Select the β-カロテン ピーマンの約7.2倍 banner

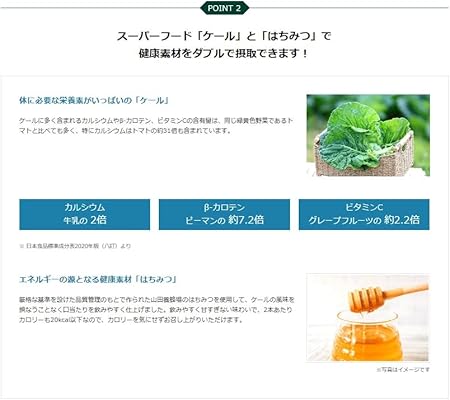tap(224, 214)
